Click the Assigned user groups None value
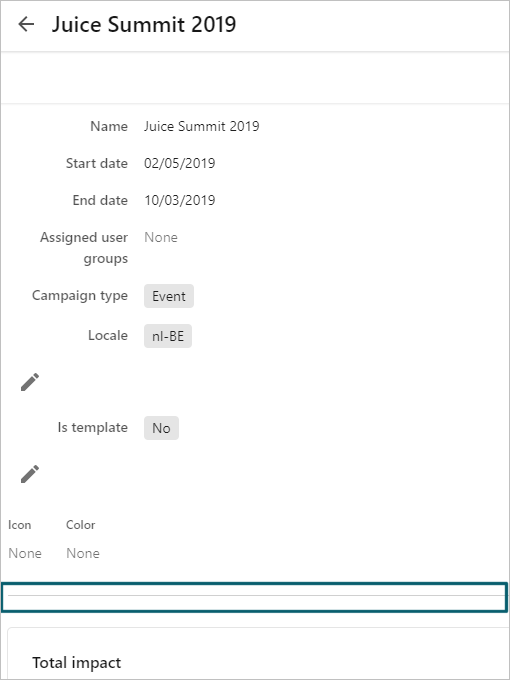510x680 pixels. tap(161, 237)
